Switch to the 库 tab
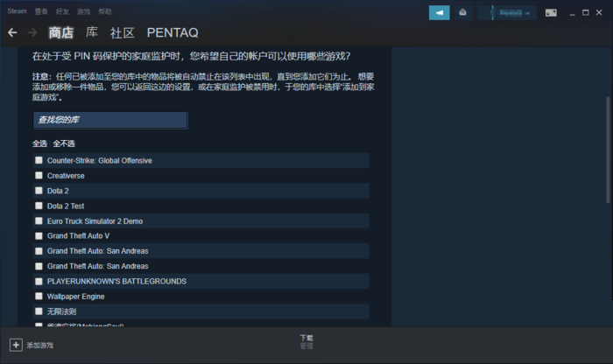Viewport: 613px width, 364px height. 92,32
